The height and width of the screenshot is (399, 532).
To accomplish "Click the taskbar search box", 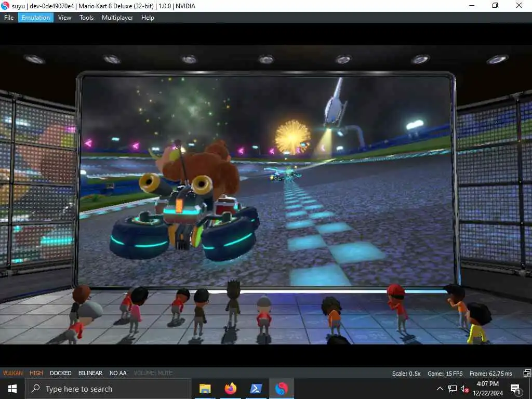I will [108, 389].
